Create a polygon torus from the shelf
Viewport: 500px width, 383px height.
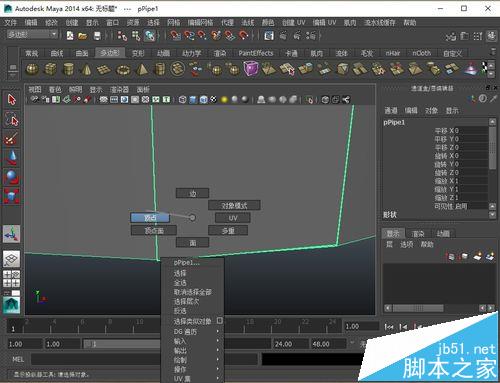pos(123,70)
